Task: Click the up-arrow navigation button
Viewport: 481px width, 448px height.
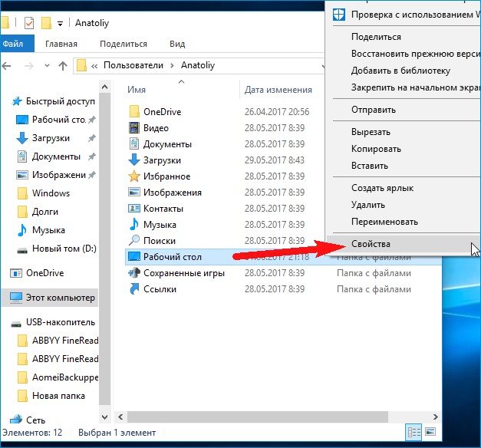Action: [x=61, y=66]
